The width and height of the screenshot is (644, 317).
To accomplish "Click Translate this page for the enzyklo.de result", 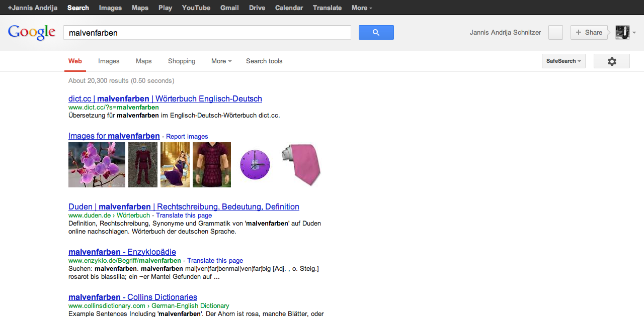I will (215, 261).
